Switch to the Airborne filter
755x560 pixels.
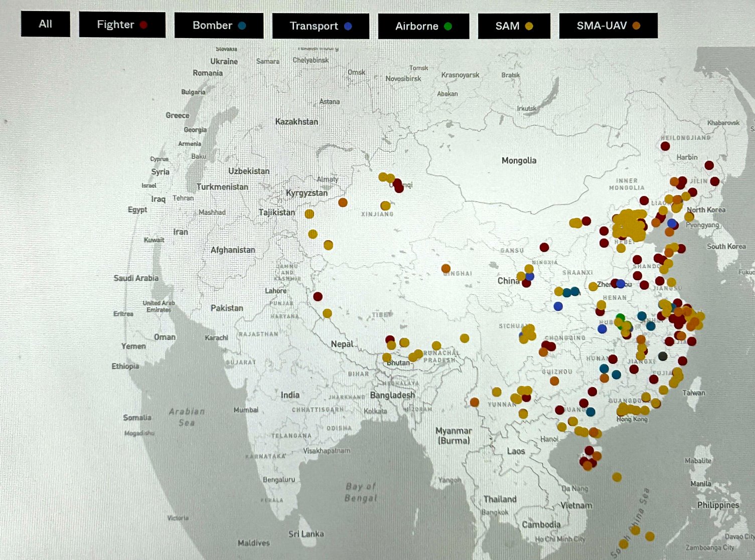tap(423, 27)
